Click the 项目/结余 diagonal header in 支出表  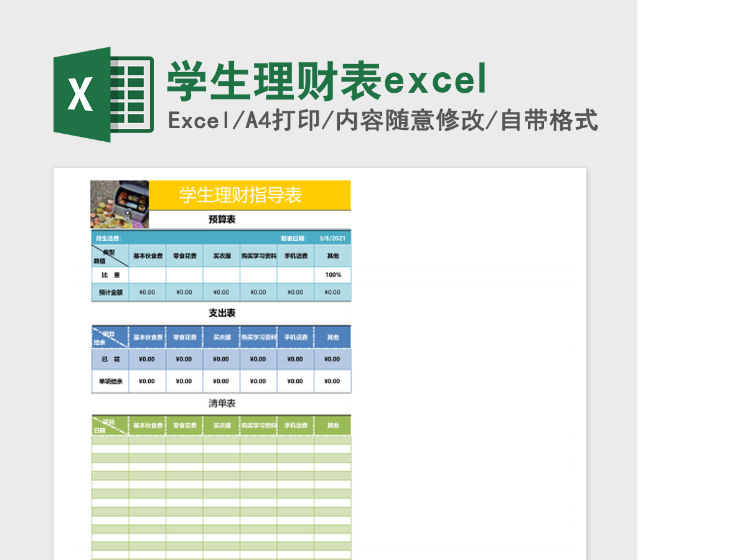pos(110,337)
